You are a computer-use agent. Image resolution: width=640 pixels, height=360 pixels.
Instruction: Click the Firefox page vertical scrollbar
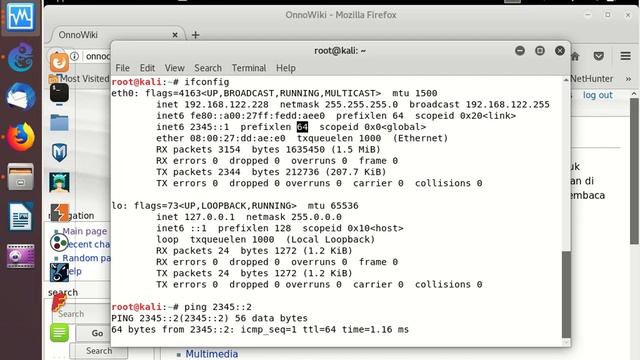[x=634, y=171]
